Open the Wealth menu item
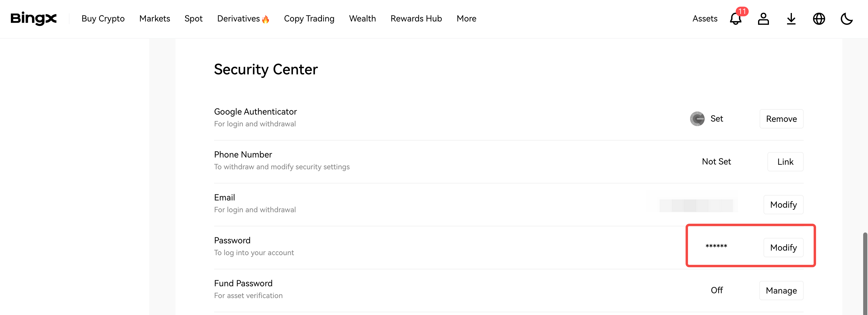 pos(362,18)
